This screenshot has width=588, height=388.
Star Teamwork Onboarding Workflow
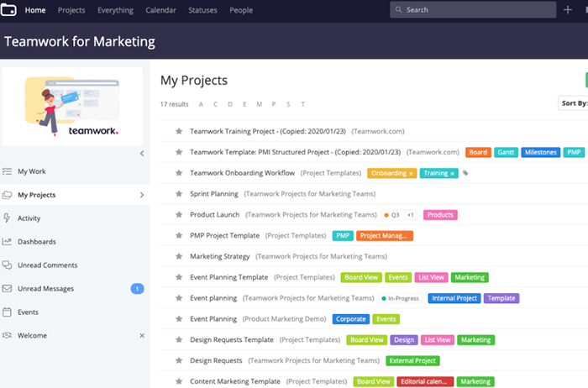pyautogui.click(x=179, y=173)
